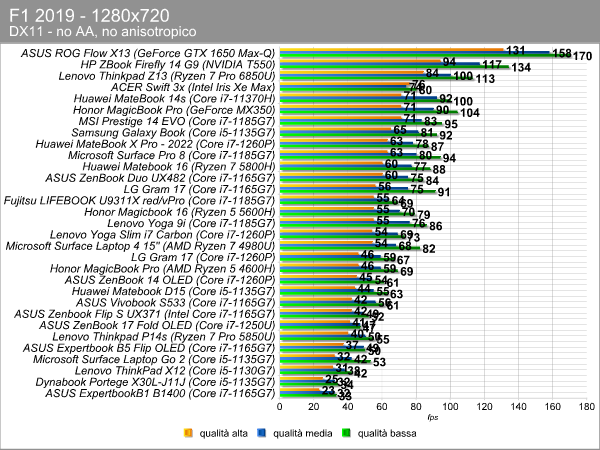Screen dimensions: 600x450
Task: Click the value 53 for Surface Laptop Go 2
Action: tap(379, 362)
